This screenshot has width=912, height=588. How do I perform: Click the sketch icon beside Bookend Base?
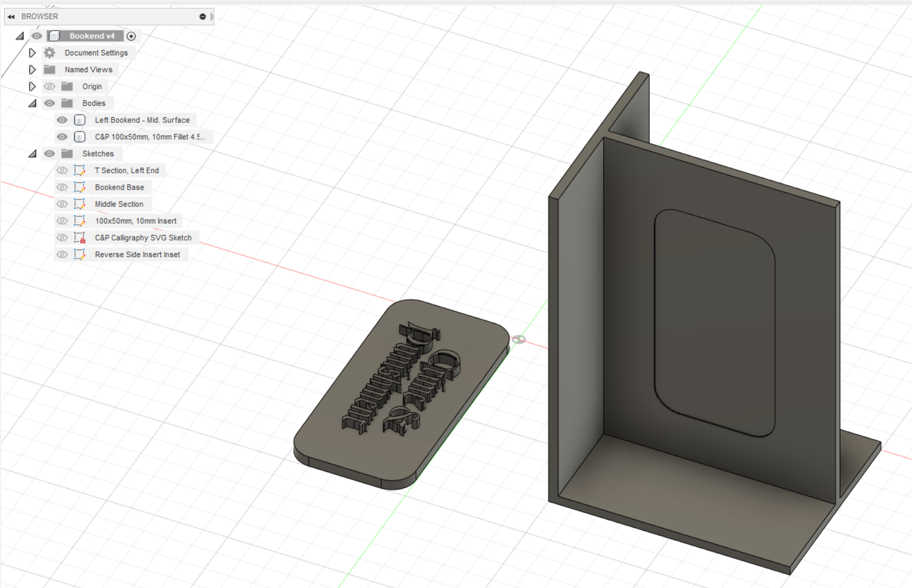click(x=79, y=187)
